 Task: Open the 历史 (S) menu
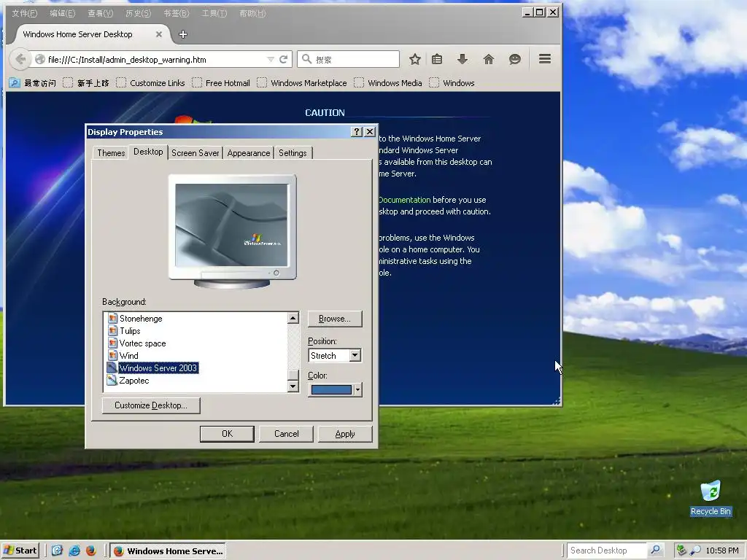138,13
